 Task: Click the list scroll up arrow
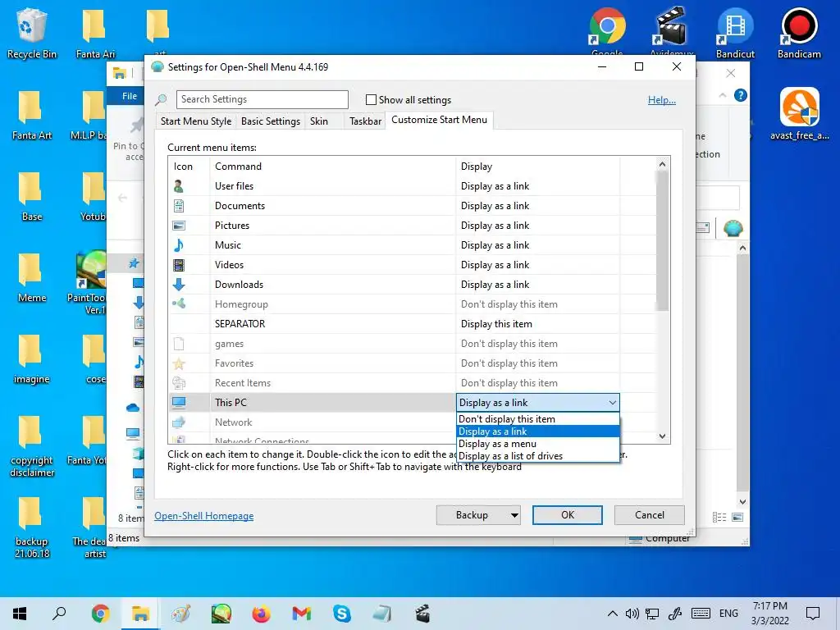pos(662,164)
